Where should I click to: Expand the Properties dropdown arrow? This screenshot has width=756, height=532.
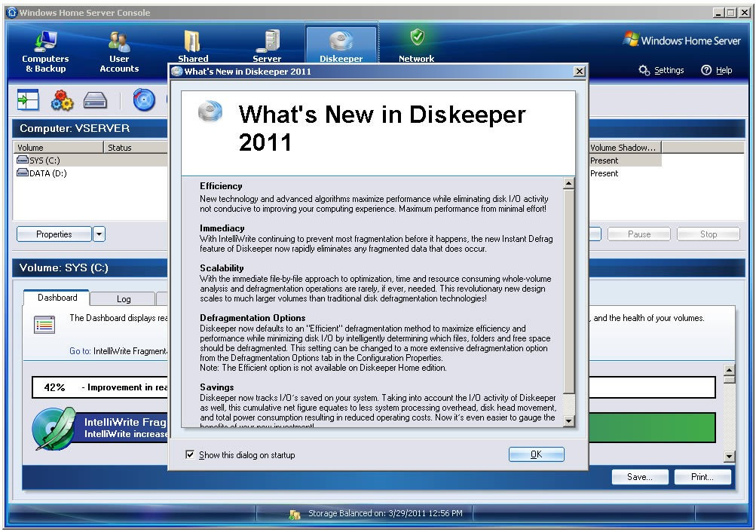click(x=99, y=234)
